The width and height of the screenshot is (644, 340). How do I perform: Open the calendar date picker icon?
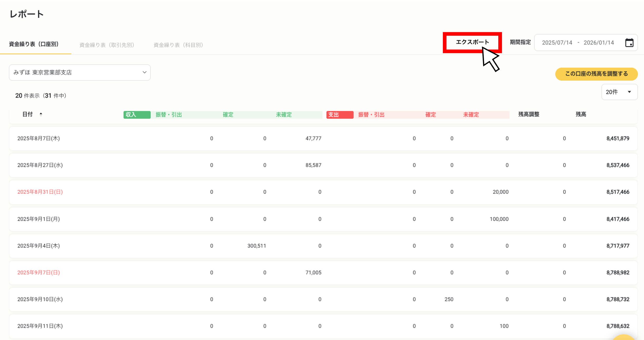pyautogui.click(x=629, y=43)
